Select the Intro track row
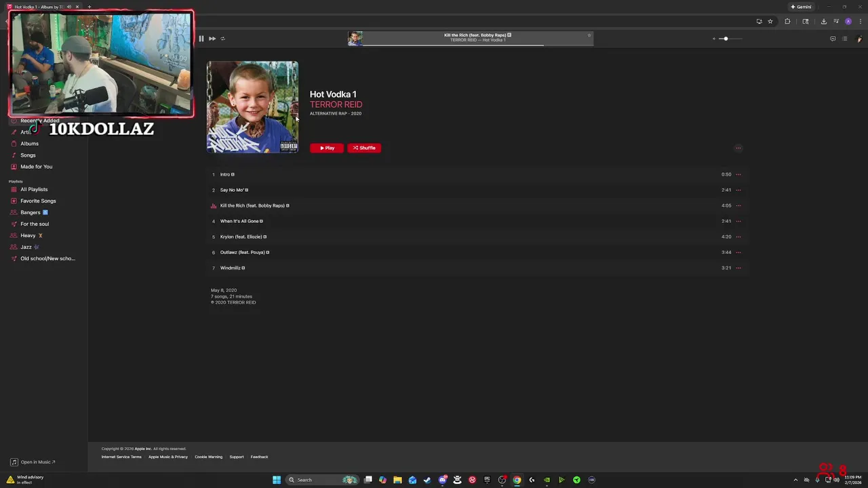Viewport: 868px width, 488px height. point(477,174)
